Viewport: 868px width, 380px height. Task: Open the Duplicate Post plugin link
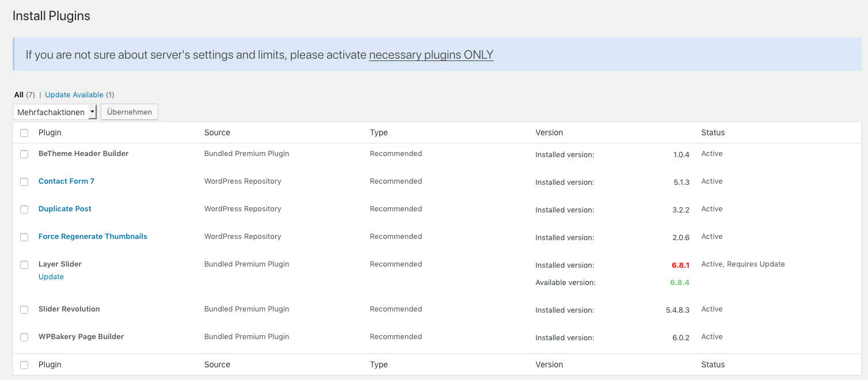click(x=65, y=209)
